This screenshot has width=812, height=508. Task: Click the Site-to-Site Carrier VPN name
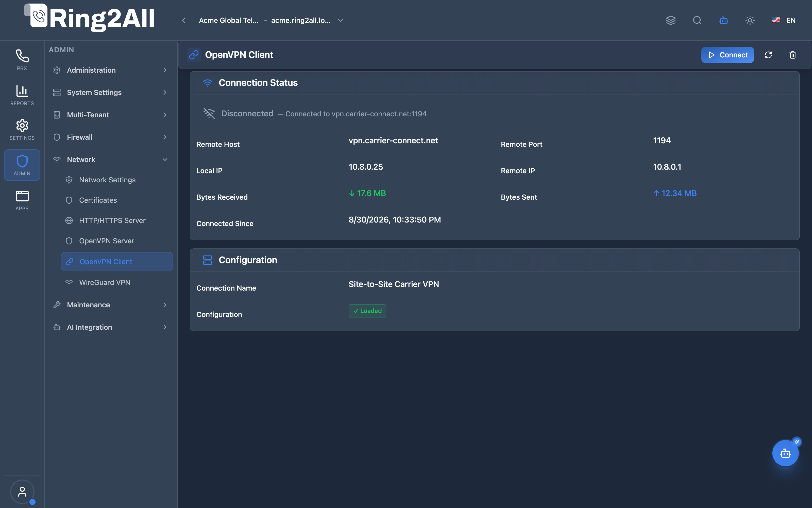click(394, 284)
